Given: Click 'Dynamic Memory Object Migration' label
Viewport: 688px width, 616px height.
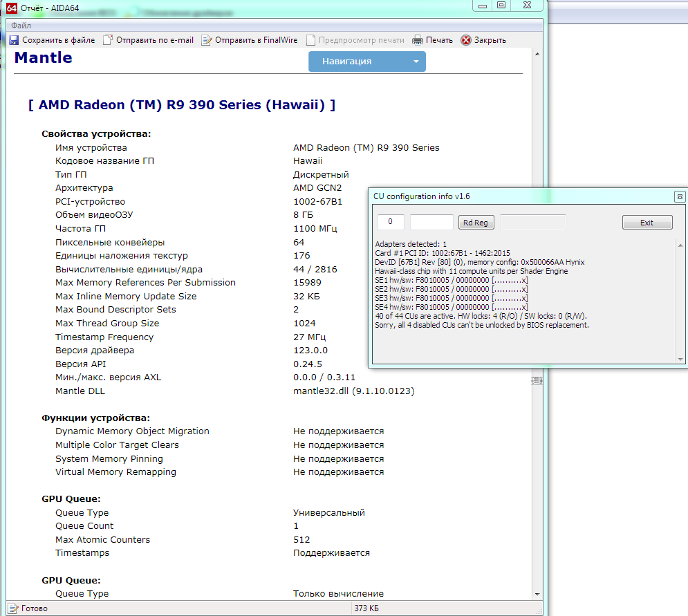Looking at the screenshot, I should (x=132, y=431).
